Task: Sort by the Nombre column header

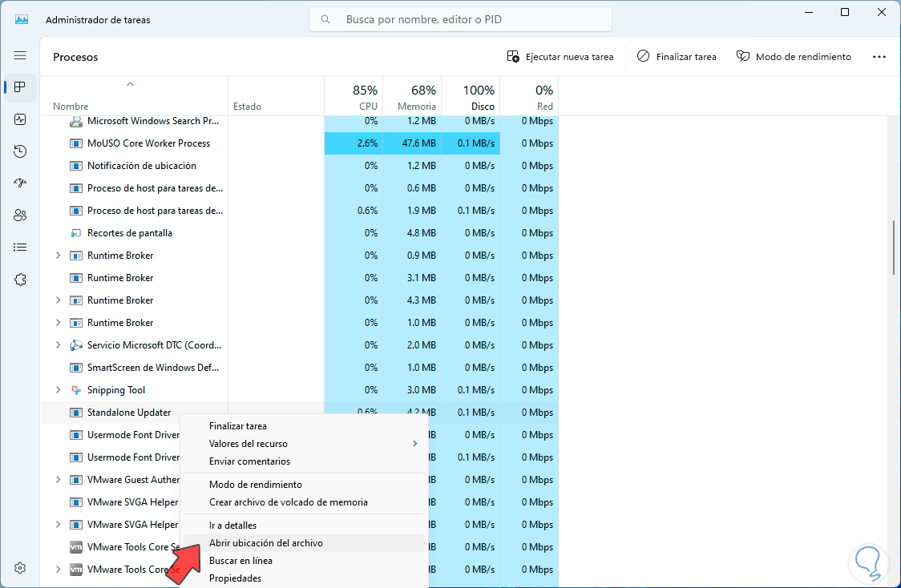Action: 134,96
